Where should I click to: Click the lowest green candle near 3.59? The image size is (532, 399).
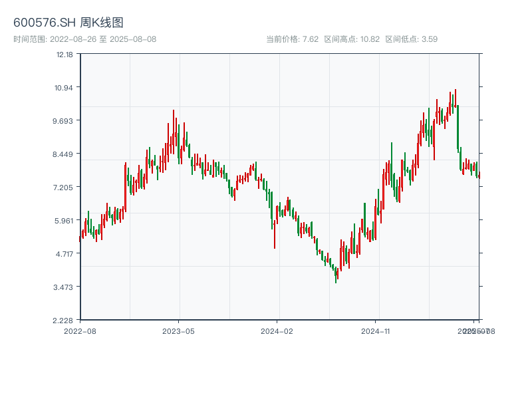click(336, 275)
